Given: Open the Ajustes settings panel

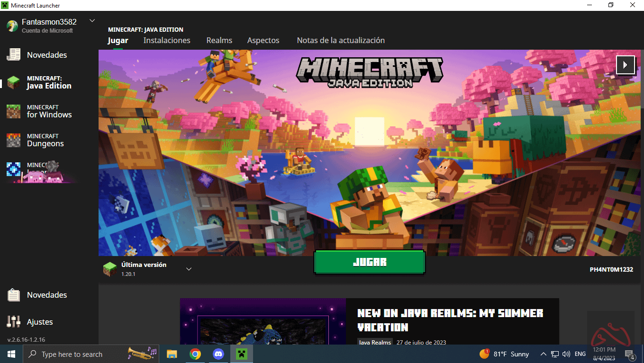Looking at the screenshot, I should pyautogui.click(x=40, y=321).
